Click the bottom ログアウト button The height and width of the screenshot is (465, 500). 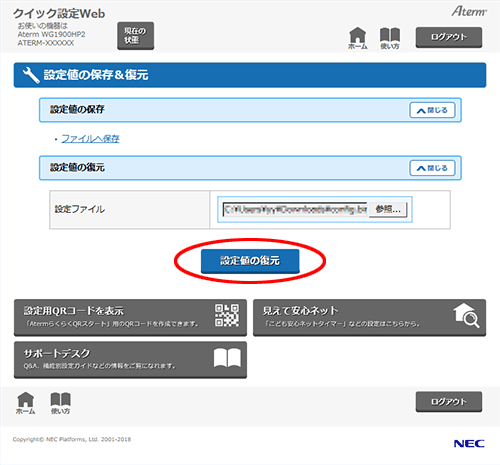point(448,402)
